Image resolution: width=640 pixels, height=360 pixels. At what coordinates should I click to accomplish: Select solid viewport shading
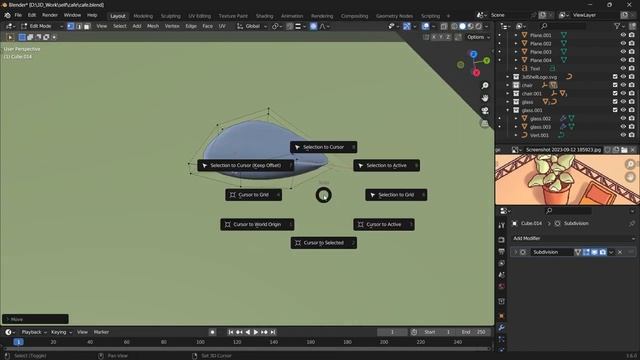(x=462, y=26)
